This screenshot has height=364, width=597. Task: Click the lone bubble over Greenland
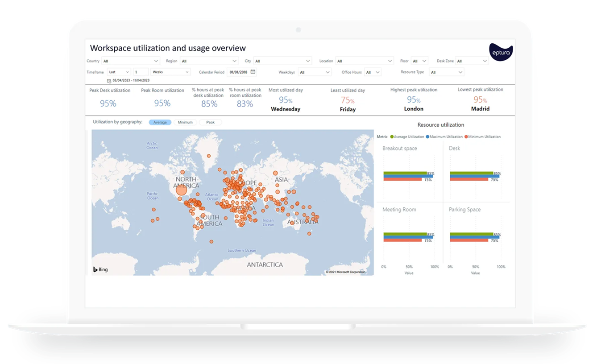pos(208,156)
